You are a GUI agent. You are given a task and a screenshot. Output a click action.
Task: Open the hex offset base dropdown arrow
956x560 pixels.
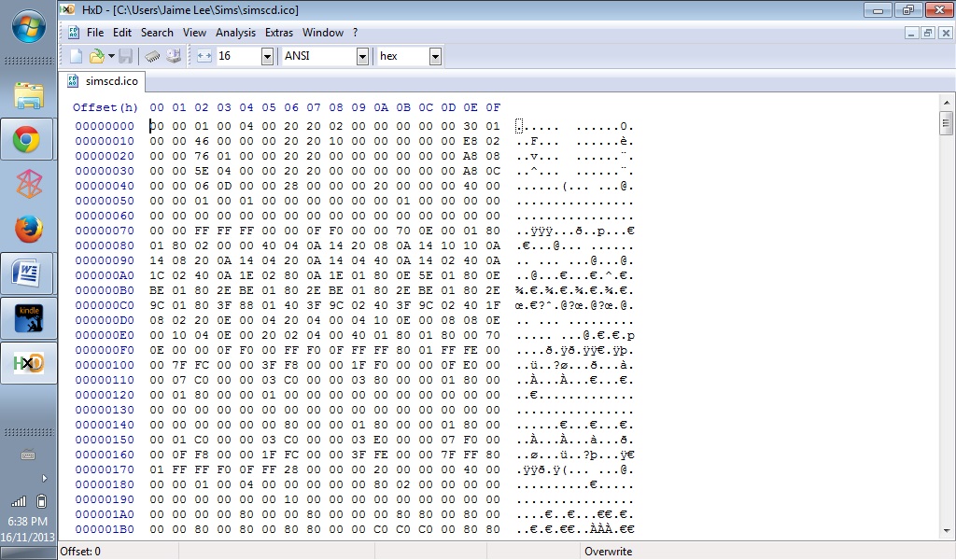point(435,57)
